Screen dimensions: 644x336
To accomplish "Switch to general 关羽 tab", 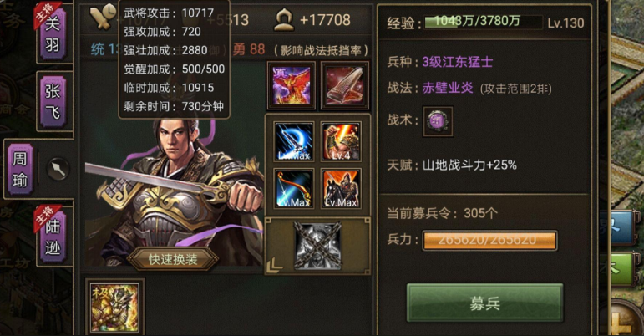I will [x=53, y=34].
